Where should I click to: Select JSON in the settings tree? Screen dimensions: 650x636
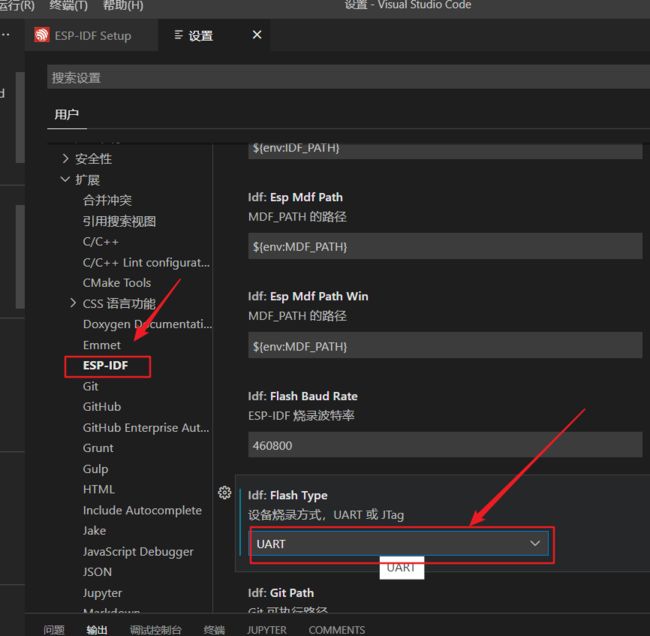[97, 572]
